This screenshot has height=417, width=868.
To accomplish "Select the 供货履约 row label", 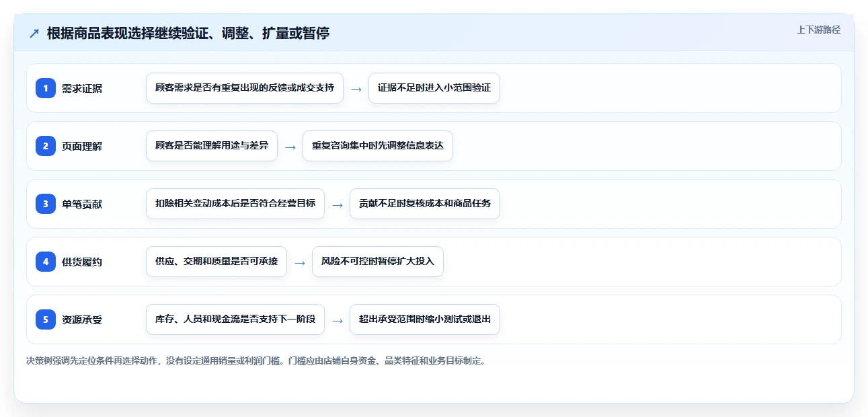I will (x=82, y=262).
